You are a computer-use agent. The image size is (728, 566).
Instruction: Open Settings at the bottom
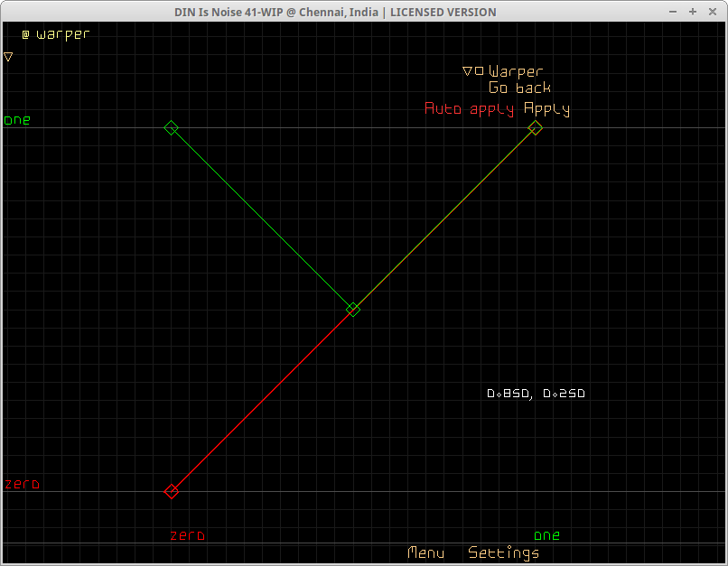503,552
